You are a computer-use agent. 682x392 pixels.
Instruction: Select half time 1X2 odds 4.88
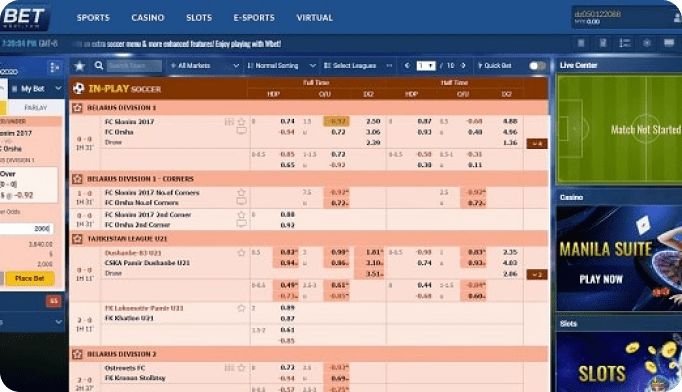pos(510,121)
